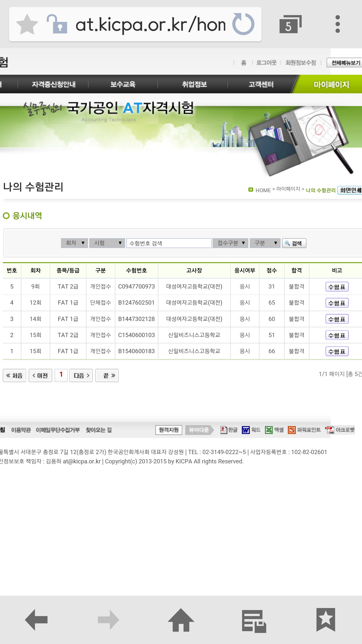Open the 구분 filter dropdown
This screenshot has height=644, width=362.
point(265,243)
